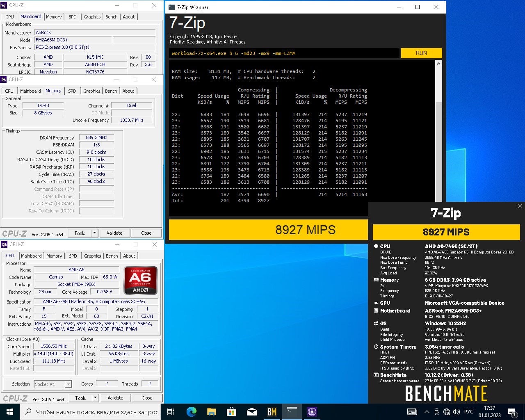Open the Mainboard tab in the Memory CPU-Z window

click(30, 91)
